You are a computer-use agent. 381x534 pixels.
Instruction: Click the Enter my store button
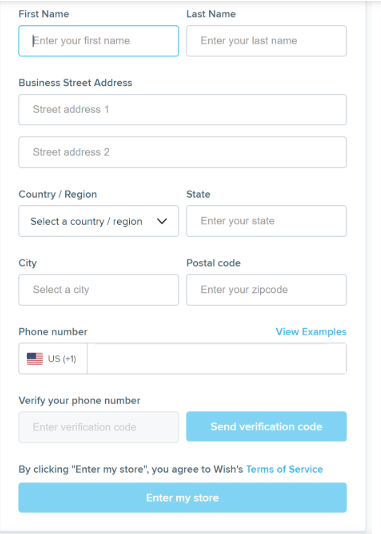point(182,498)
